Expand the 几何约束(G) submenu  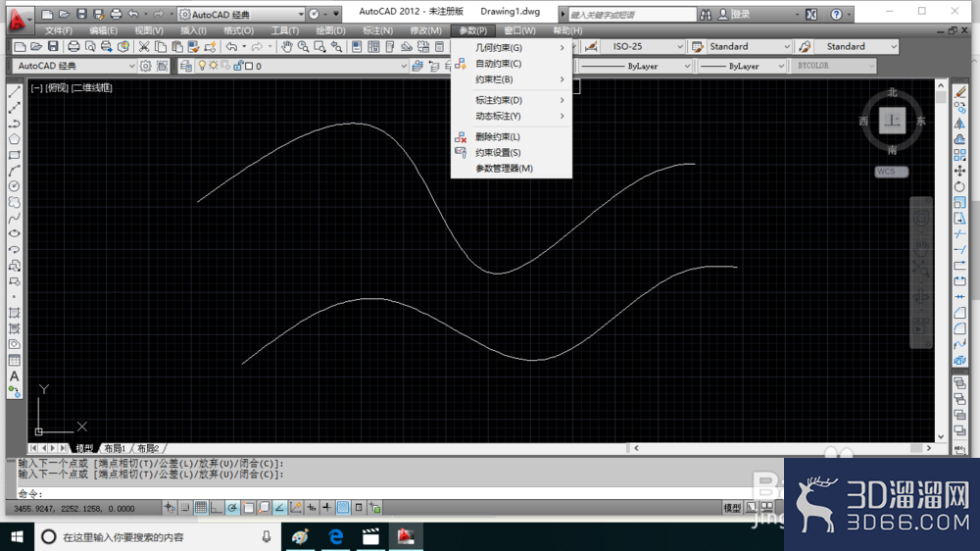pyautogui.click(x=512, y=47)
